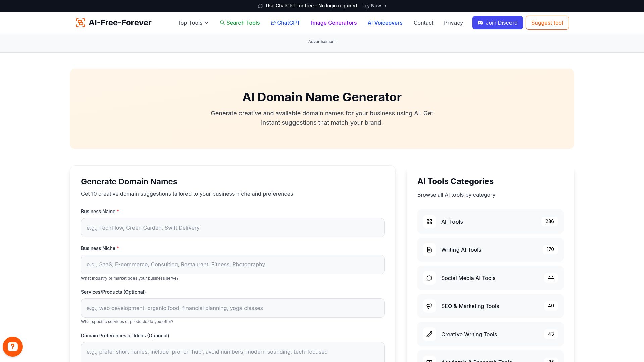Click the chat bubble icon beside ChatGPT
Viewport: 644px width, 362px height.
(273, 23)
